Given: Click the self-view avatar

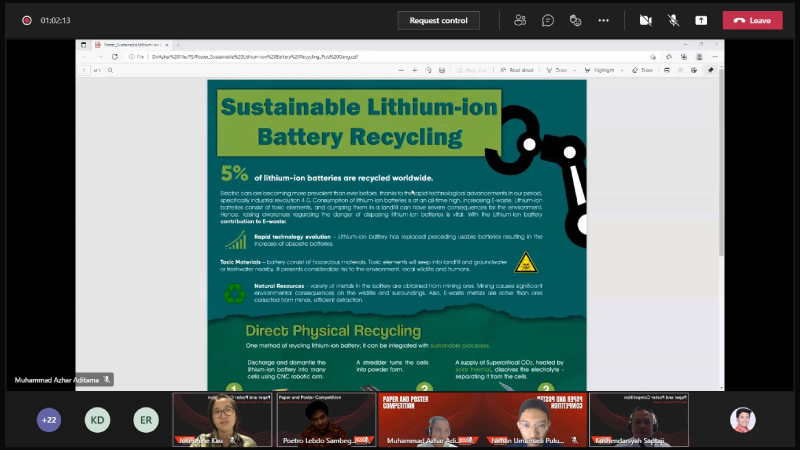Looking at the screenshot, I should 742,420.
